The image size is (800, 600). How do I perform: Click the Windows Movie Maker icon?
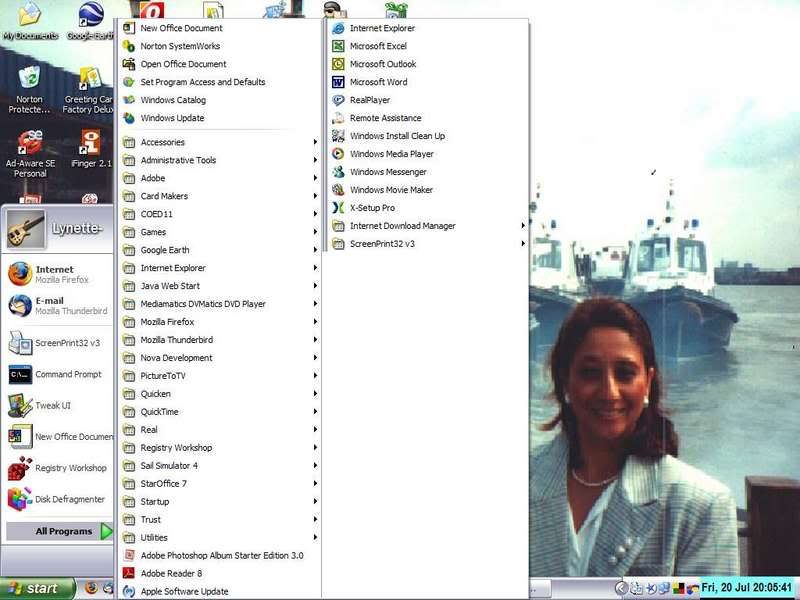(339, 190)
